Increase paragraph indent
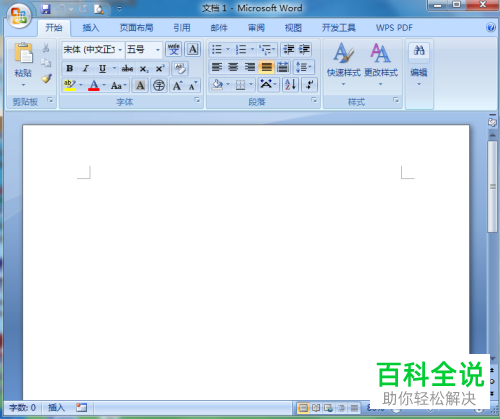500x419 pixels. (x=304, y=50)
